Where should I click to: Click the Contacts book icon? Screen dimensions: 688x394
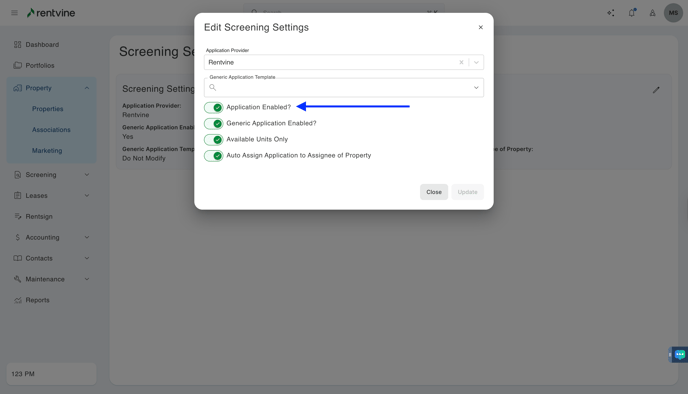(18, 258)
